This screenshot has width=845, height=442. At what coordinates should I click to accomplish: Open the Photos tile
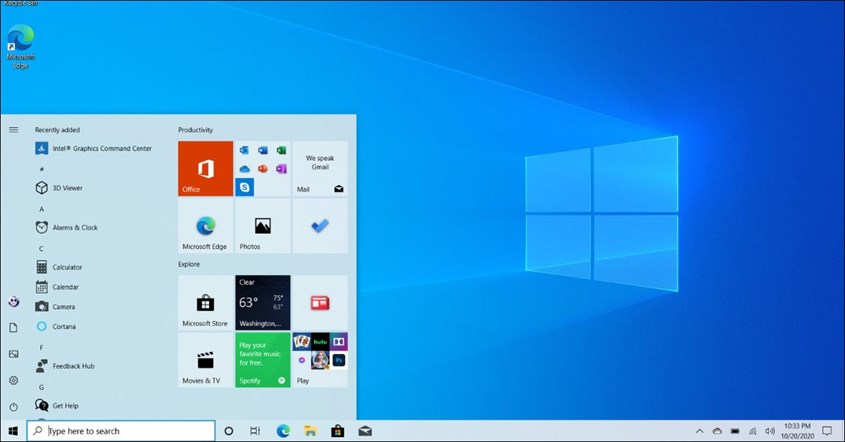pos(262,226)
